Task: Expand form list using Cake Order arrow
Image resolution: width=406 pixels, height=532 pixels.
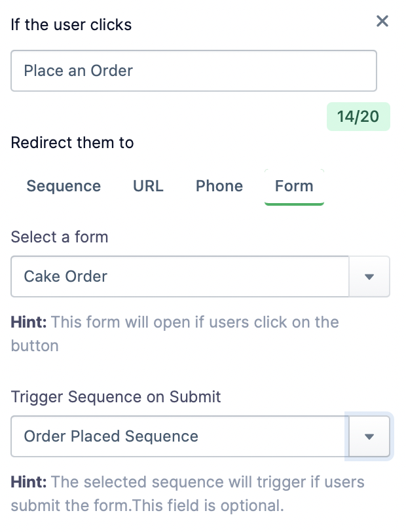Action: [x=369, y=276]
